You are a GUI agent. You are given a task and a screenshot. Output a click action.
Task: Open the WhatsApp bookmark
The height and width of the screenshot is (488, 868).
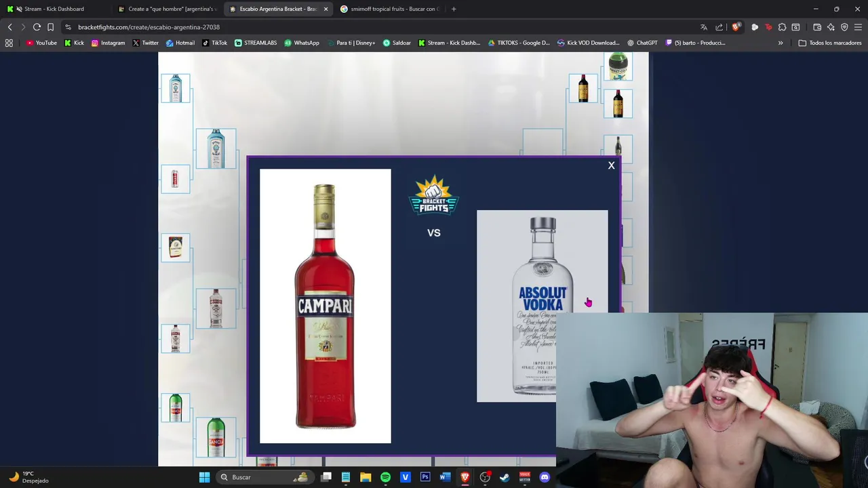point(302,43)
